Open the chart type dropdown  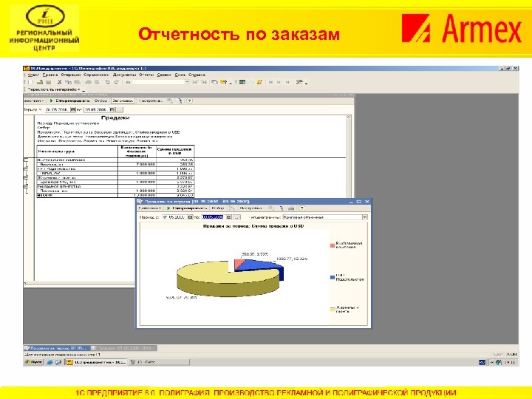click(365, 217)
